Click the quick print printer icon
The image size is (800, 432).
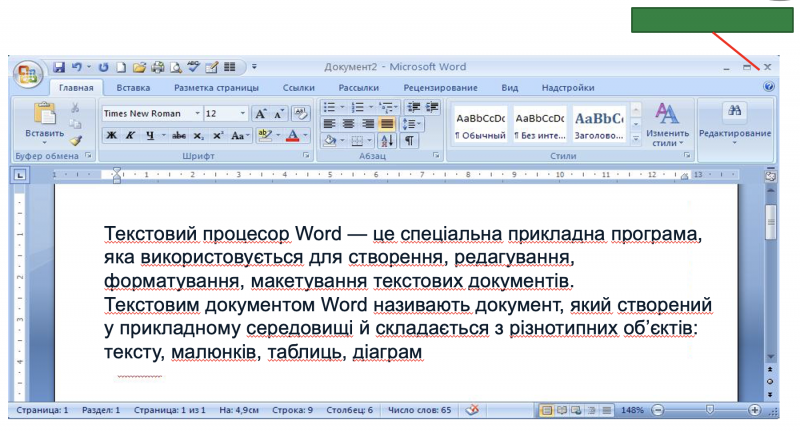(158, 67)
